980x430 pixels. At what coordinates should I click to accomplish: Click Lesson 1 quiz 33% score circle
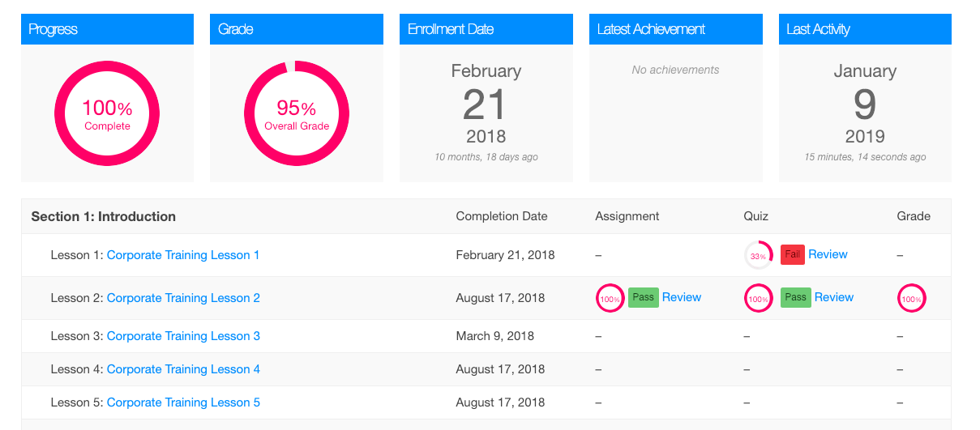pos(759,255)
